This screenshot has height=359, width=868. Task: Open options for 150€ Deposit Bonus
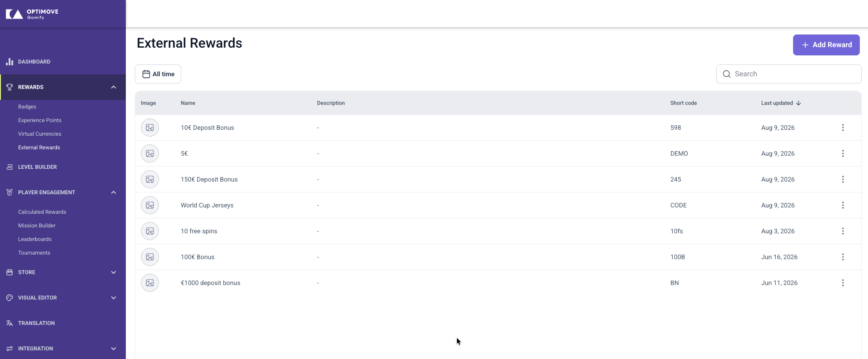(x=843, y=179)
